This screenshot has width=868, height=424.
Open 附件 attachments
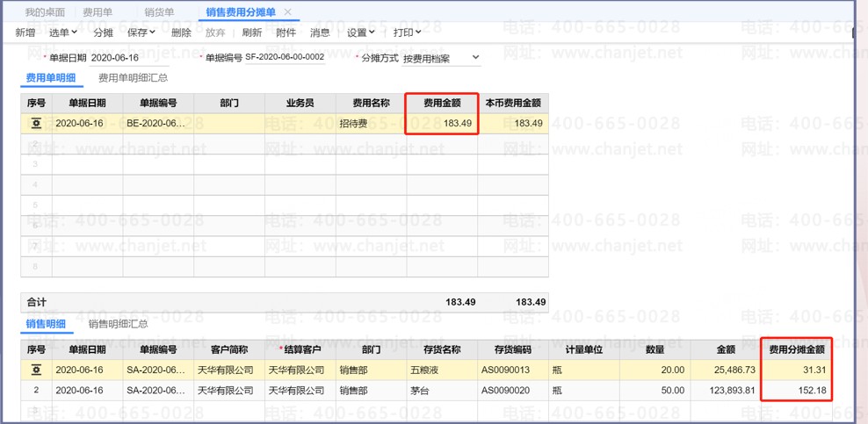tap(286, 32)
